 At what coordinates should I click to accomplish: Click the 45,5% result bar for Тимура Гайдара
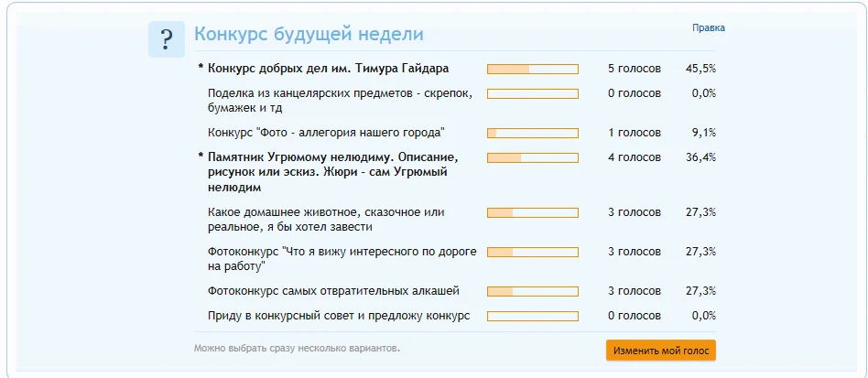533,69
